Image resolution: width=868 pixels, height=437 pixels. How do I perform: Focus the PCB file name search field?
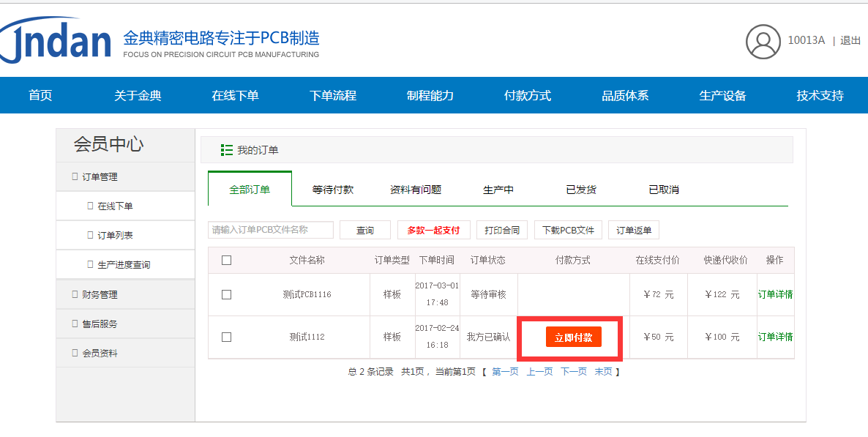click(x=271, y=230)
